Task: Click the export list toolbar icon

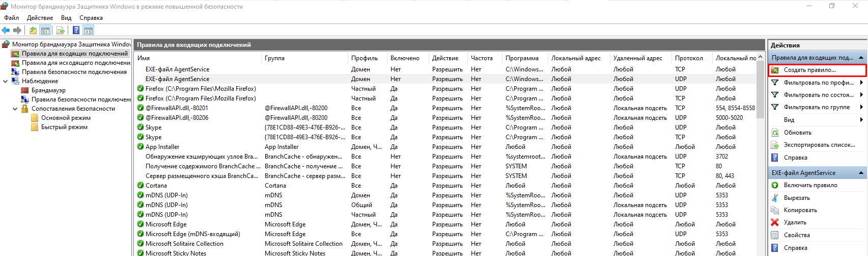Action: coord(60,31)
